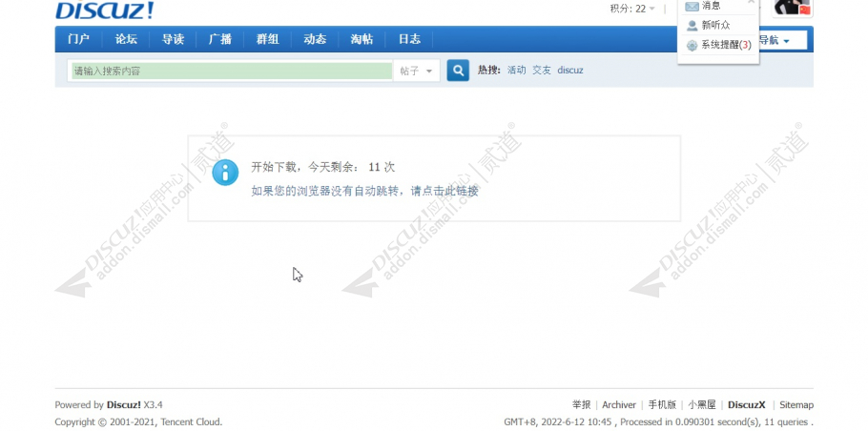Click the 手机版 footer link
Viewport: 868px width, 431px height.
[x=662, y=405]
